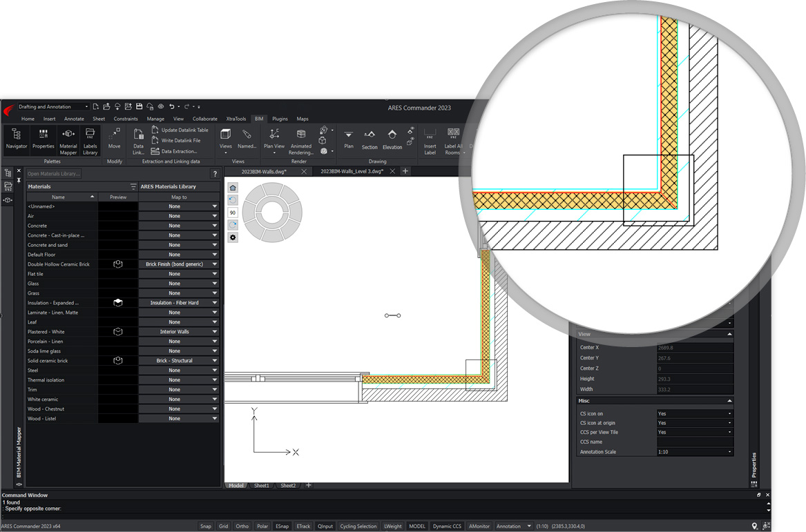The height and width of the screenshot is (532, 806).
Task: Click the Materials panel options icon
Action: 133,186
